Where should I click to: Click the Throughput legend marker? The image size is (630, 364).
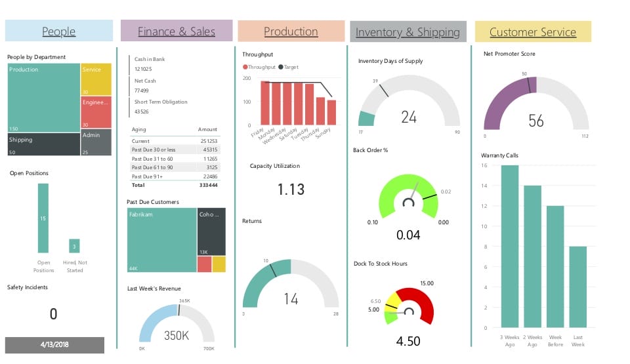click(245, 67)
